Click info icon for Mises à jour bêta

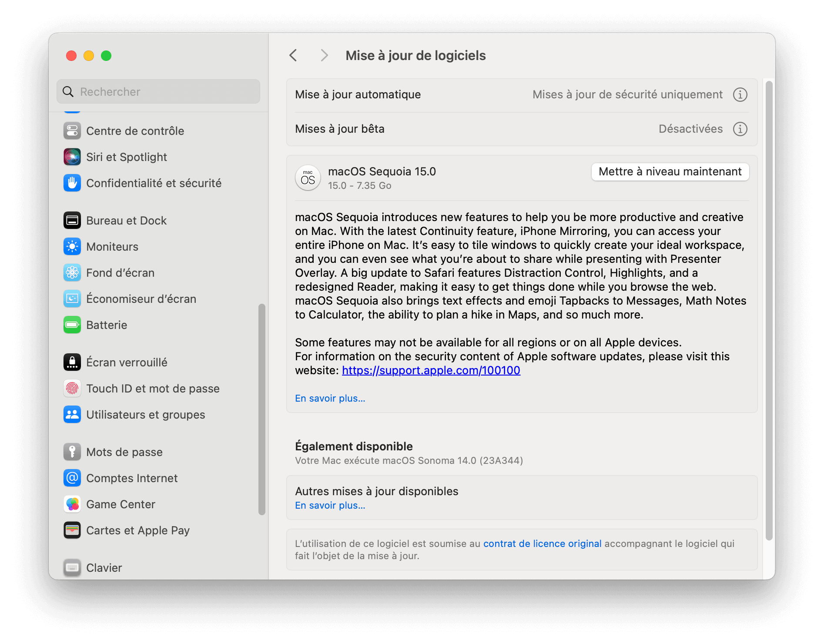(x=740, y=129)
